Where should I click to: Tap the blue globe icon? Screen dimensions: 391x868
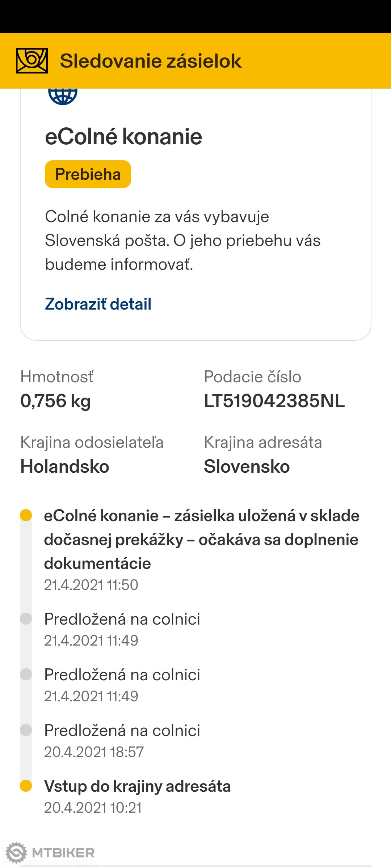click(x=63, y=95)
